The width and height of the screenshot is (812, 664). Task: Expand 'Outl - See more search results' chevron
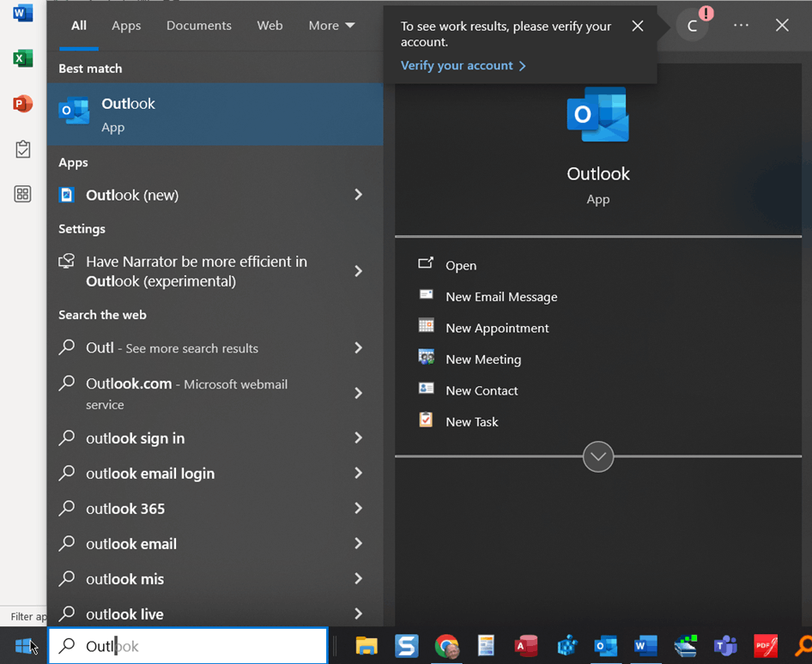[358, 347]
